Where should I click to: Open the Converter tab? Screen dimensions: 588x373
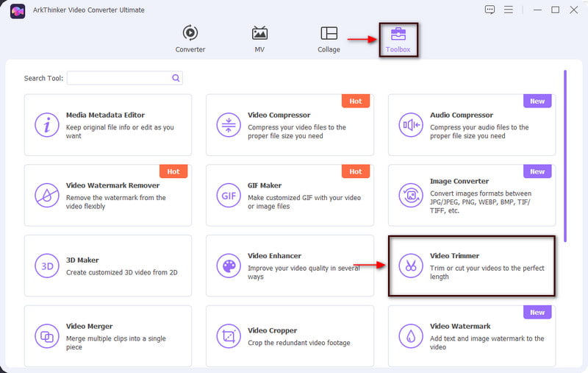click(190, 39)
